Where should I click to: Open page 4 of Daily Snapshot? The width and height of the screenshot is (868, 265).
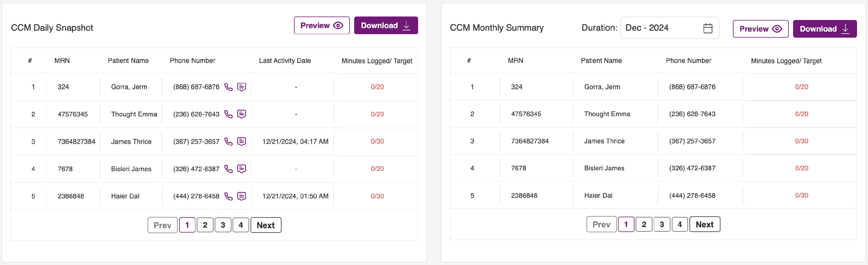tap(241, 225)
